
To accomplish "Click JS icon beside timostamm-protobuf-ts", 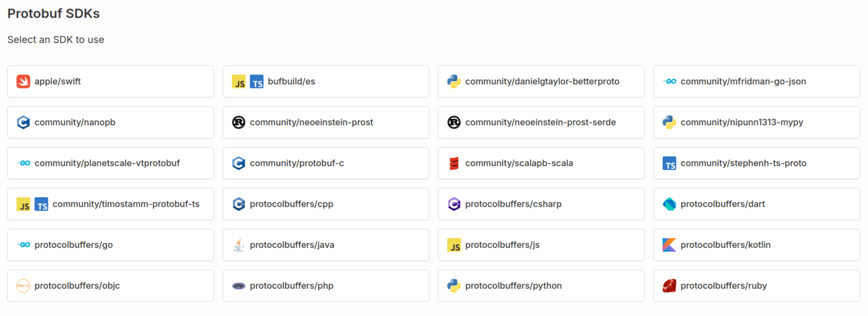I will (x=23, y=204).
